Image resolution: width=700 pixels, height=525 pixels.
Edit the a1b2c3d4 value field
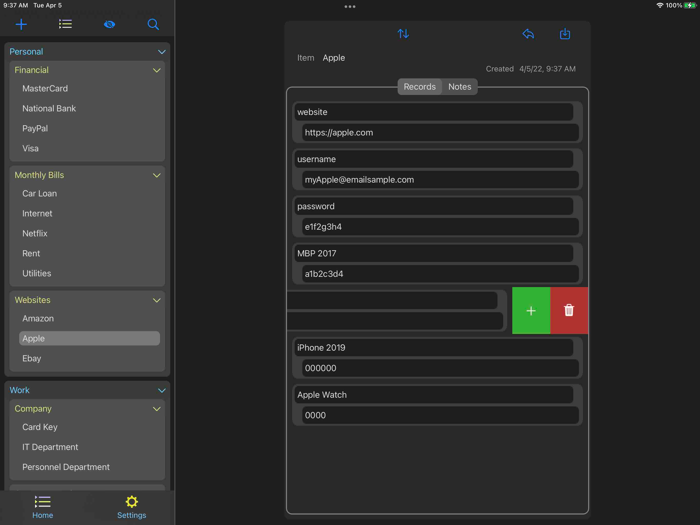coord(440,274)
